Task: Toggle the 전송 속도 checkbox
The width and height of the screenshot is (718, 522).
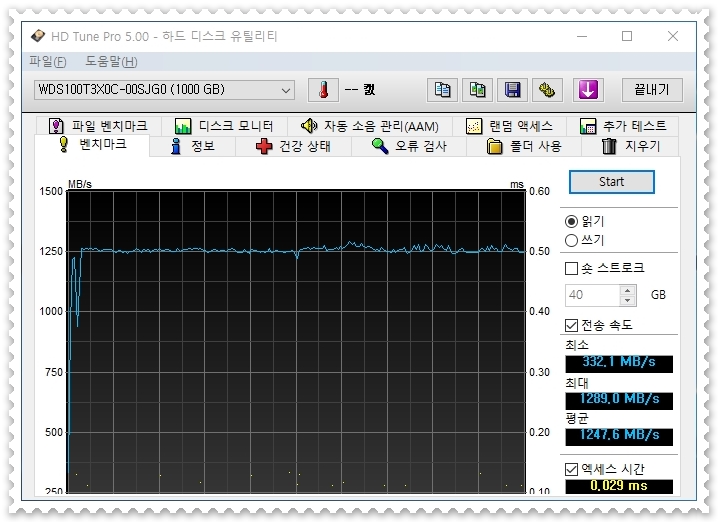Action: click(x=571, y=326)
